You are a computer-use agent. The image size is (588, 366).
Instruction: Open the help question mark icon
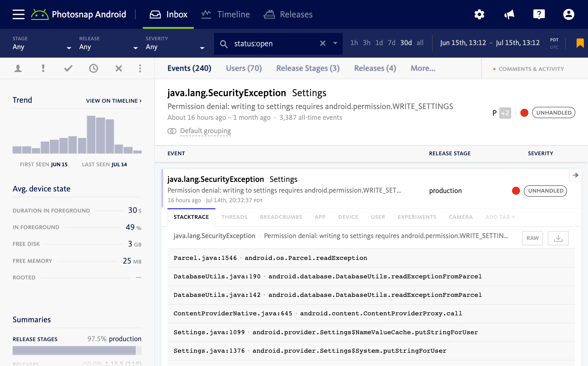point(539,14)
